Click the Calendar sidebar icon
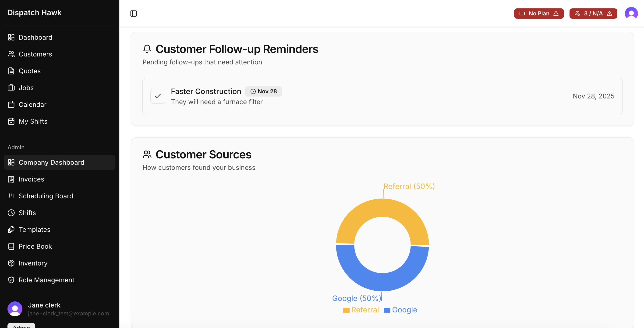This screenshot has height=328, width=644. [x=11, y=105]
